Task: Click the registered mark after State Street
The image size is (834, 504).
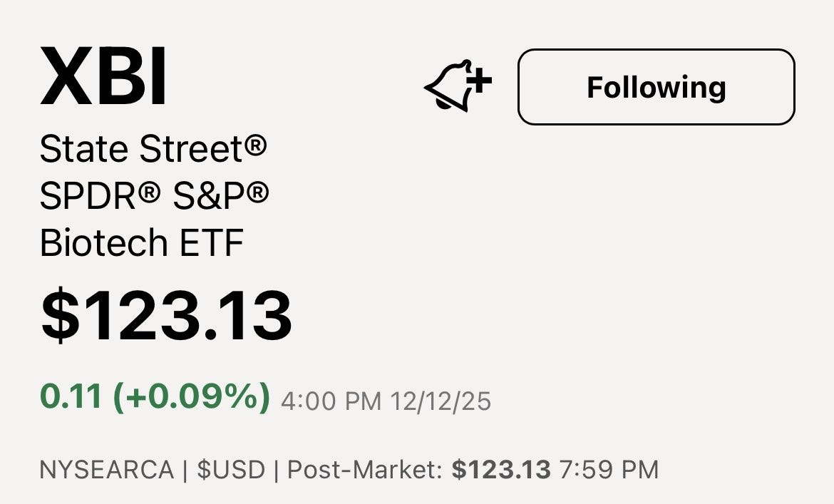Action: pos(255,144)
